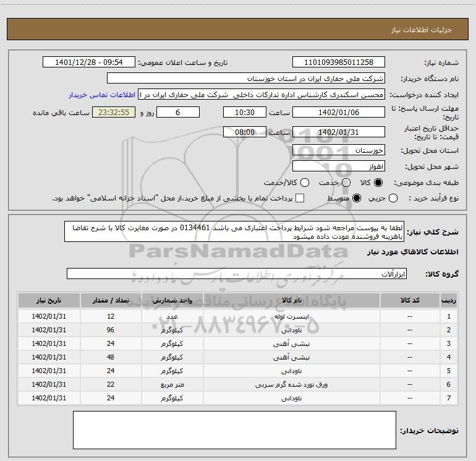Select the خدمت radio button
Image resolution: width=476 pixels, height=461 pixels.
[x=346, y=183]
